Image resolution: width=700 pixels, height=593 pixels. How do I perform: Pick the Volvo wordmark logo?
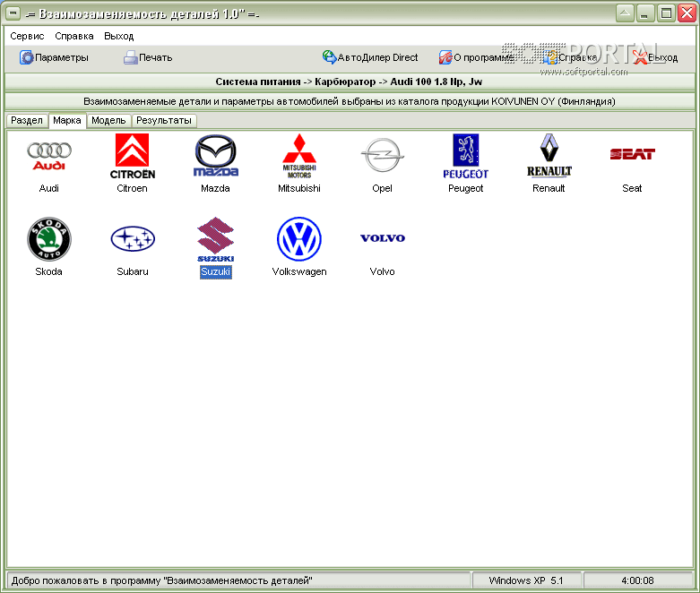(383, 237)
